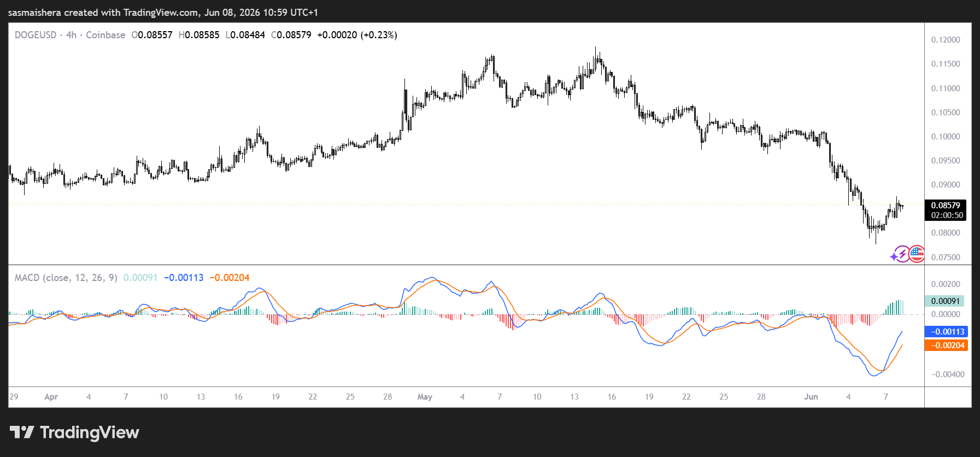Image resolution: width=980 pixels, height=457 pixels.
Task: Select the DOGEUSD symbol name in the legend
Action: (36, 35)
